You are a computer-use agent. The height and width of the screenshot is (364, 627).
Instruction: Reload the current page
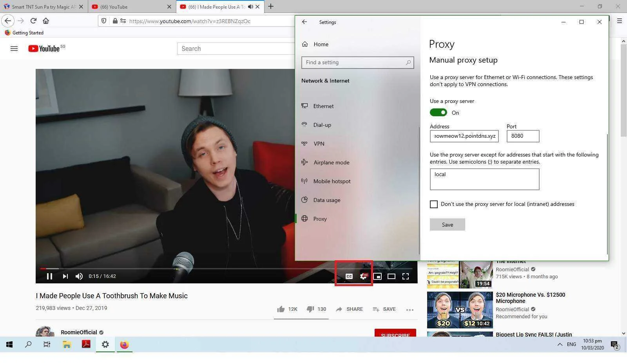(34, 21)
